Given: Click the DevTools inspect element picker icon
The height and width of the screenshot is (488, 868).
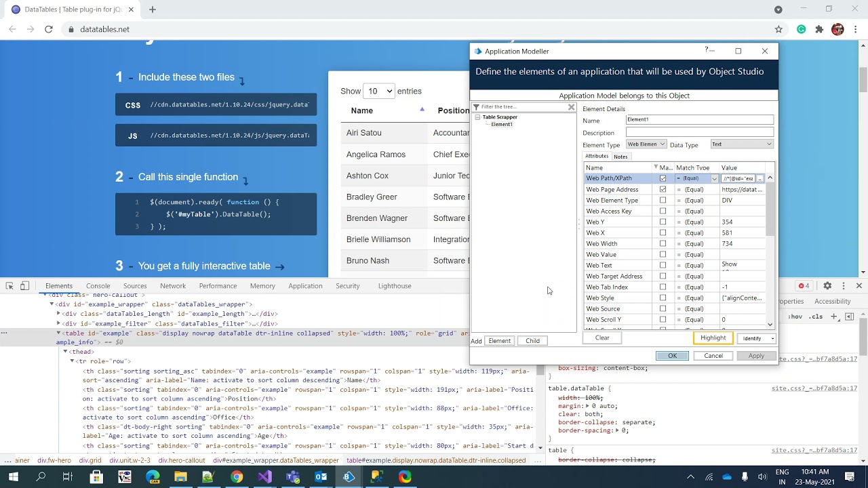Looking at the screenshot, I should tap(9, 286).
